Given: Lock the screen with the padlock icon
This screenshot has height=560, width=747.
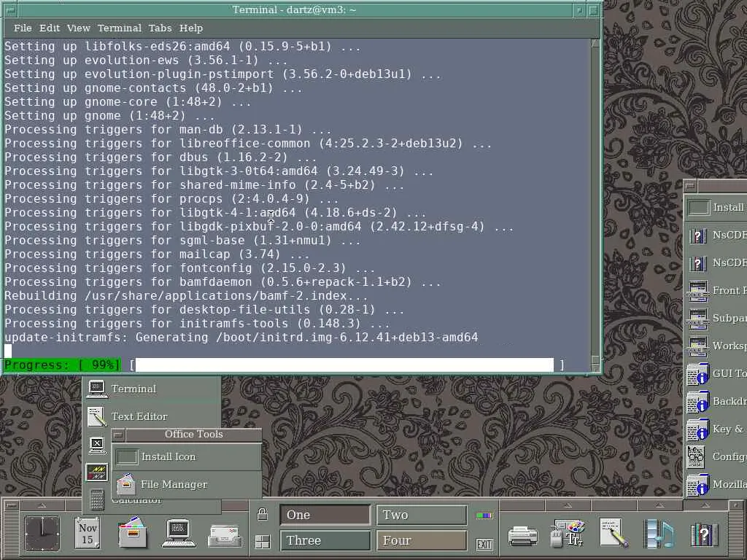Looking at the screenshot, I should click(x=262, y=514).
